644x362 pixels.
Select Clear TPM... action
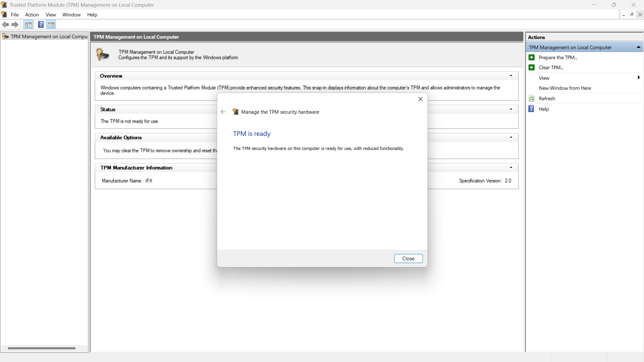pyautogui.click(x=551, y=67)
